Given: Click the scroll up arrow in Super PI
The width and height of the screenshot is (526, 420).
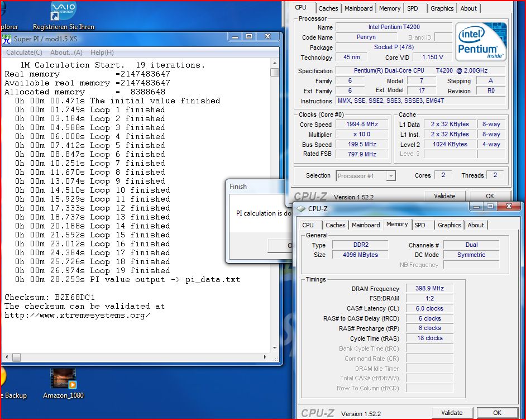Looking at the screenshot, I should (275, 63).
